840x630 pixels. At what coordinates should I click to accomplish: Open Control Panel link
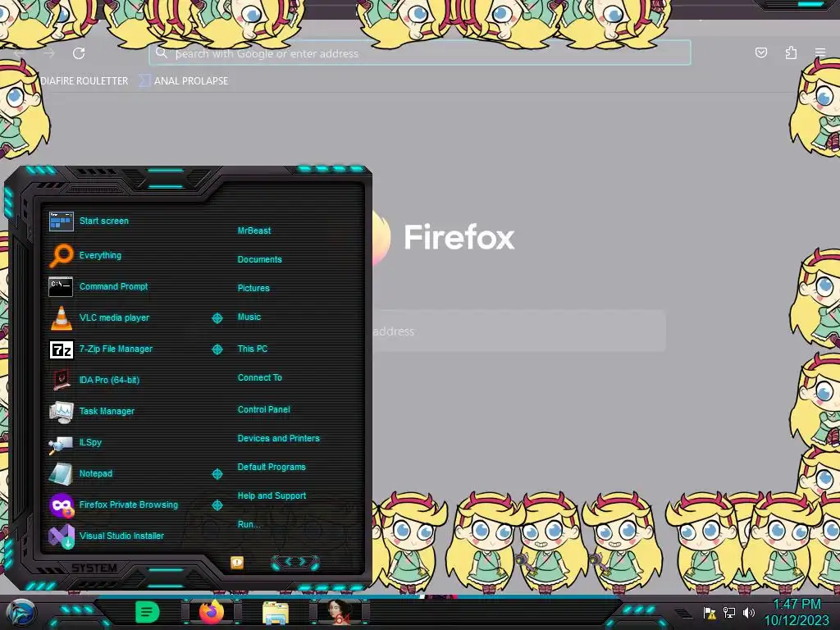263,409
